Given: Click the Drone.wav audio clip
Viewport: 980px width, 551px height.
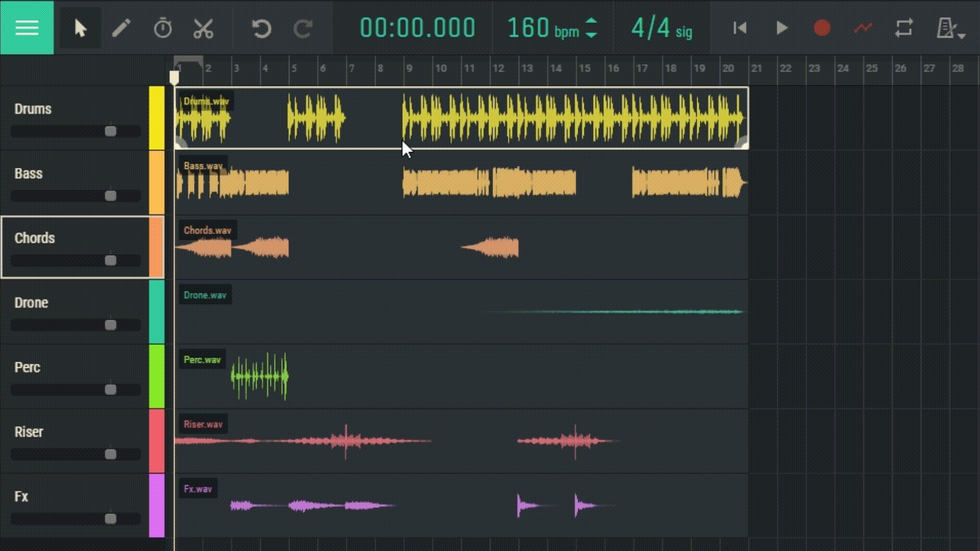Looking at the screenshot, I should [x=460, y=310].
